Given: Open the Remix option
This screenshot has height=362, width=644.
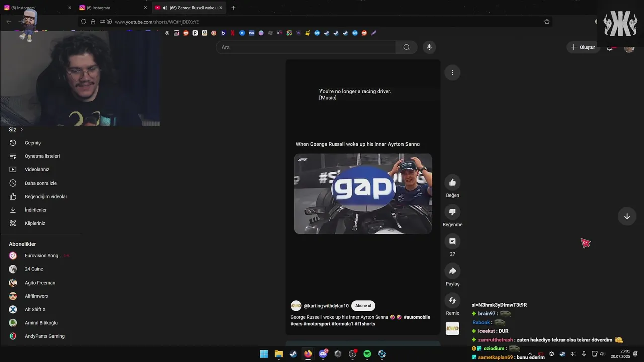Looking at the screenshot, I should [452, 301].
